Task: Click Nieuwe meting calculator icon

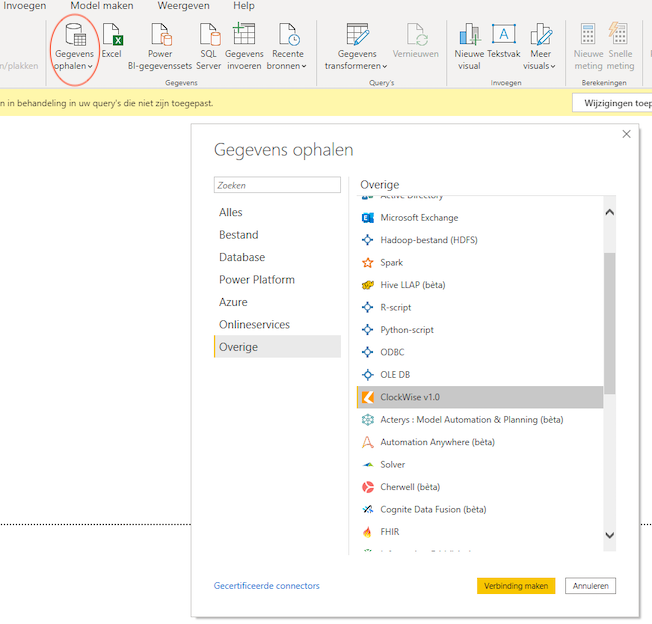Action: pyautogui.click(x=588, y=34)
